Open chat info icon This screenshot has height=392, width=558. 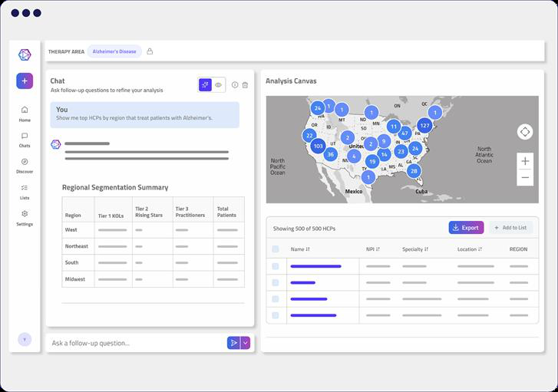coord(235,85)
